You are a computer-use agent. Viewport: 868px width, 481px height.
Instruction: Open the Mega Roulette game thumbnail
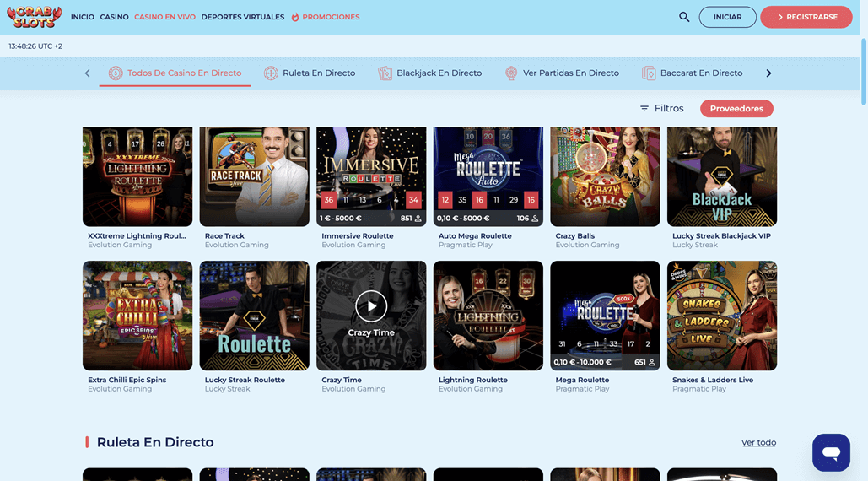pos(605,316)
